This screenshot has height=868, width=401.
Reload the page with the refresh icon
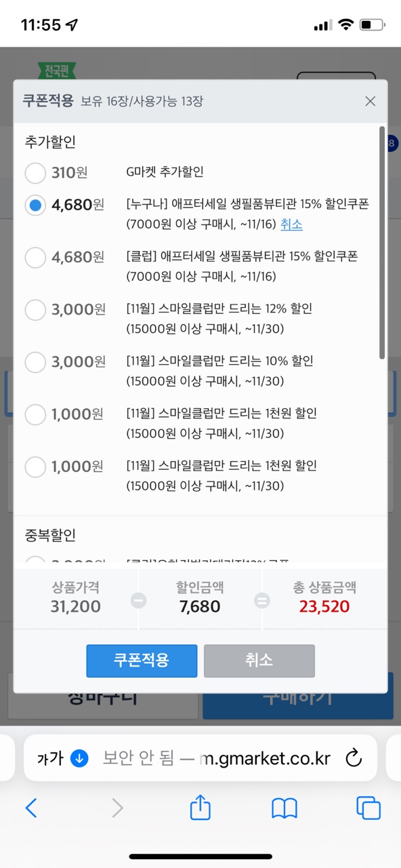point(354,757)
